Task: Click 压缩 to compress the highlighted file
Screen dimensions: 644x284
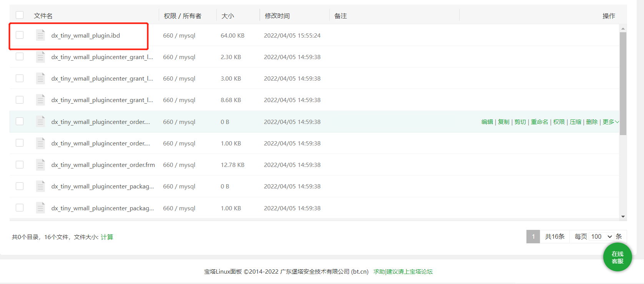Action: [576, 122]
